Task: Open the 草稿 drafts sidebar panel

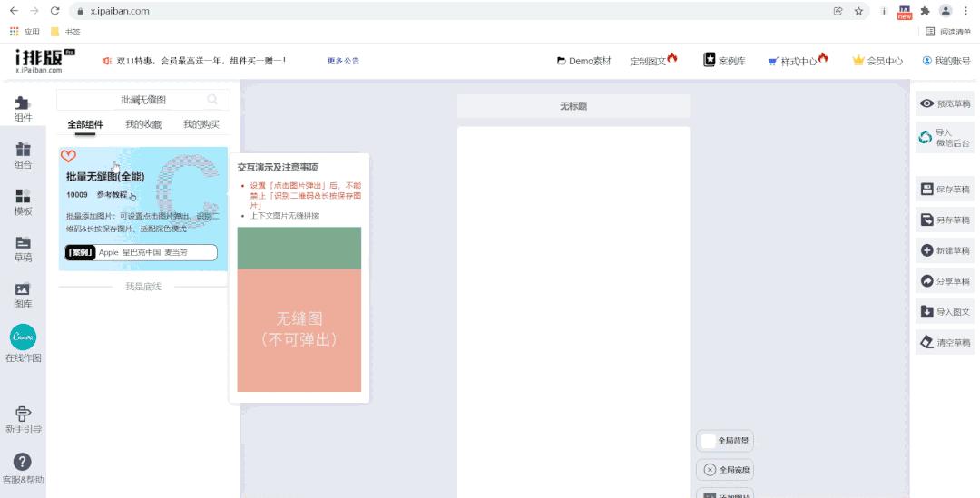Action: pyautogui.click(x=23, y=249)
